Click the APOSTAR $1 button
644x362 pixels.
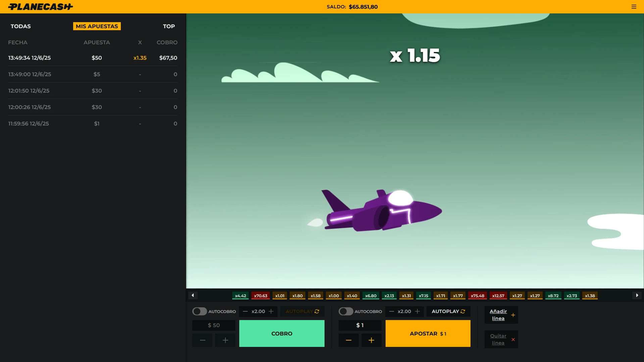click(428, 333)
